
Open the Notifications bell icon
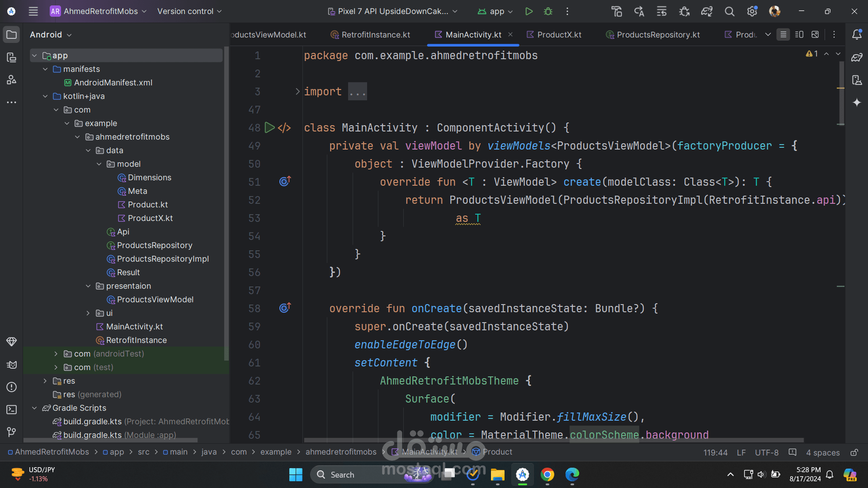coord(857,35)
